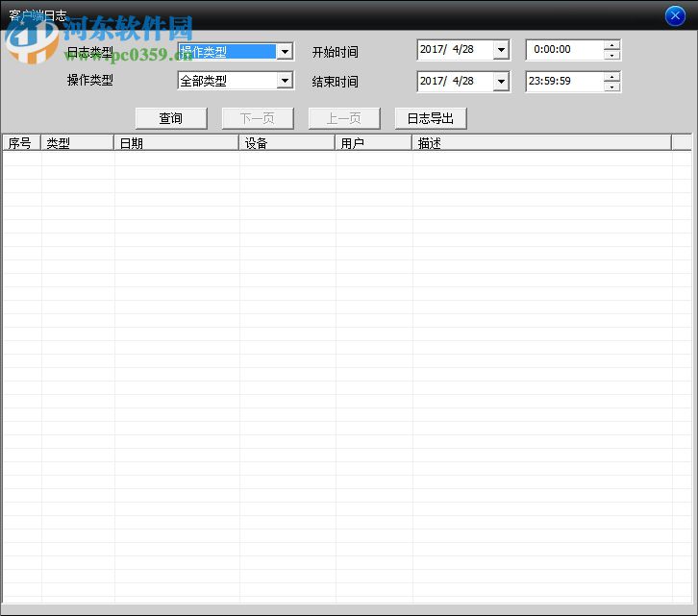
Task: Sort by the 类型 column header
Action: (77, 143)
